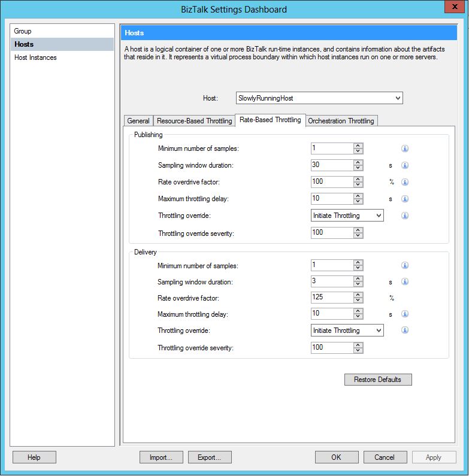Decrease Publishing Sampling window duration value
The image size is (469, 476).
(x=358, y=168)
